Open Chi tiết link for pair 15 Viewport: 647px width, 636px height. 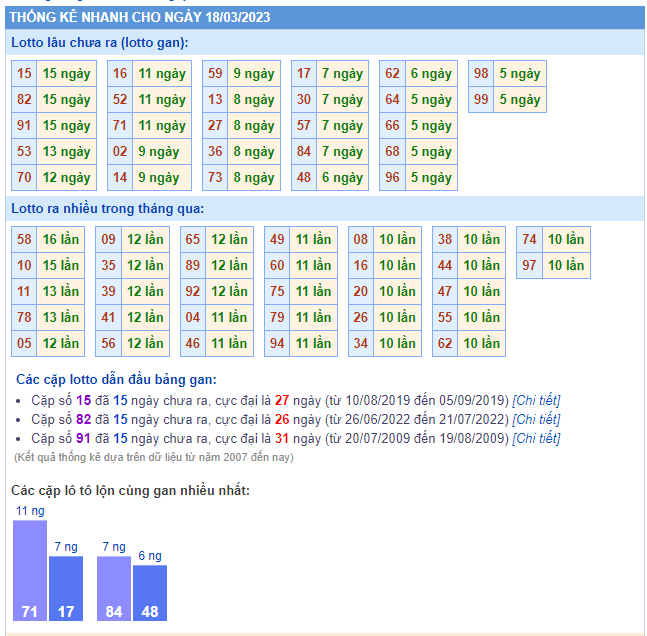click(x=536, y=400)
